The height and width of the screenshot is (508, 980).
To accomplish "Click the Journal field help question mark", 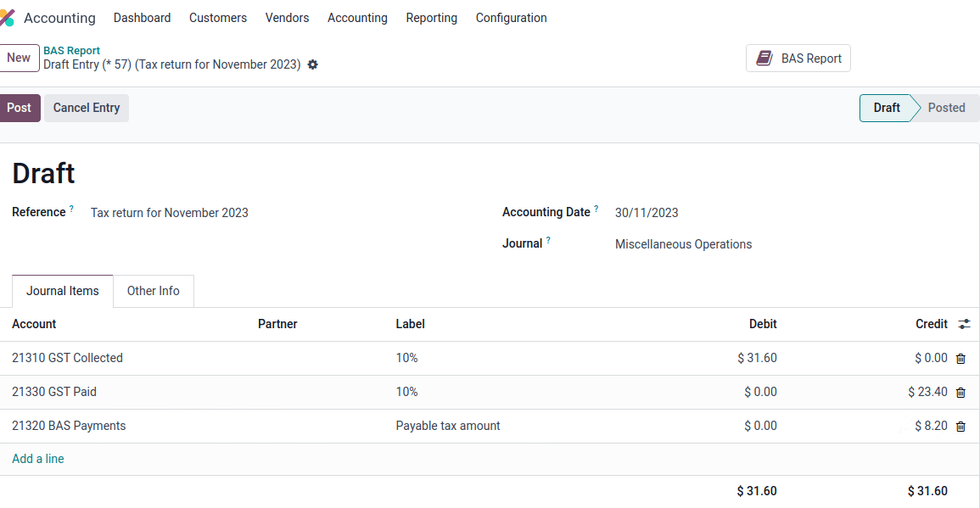I will [x=549, y=238].
